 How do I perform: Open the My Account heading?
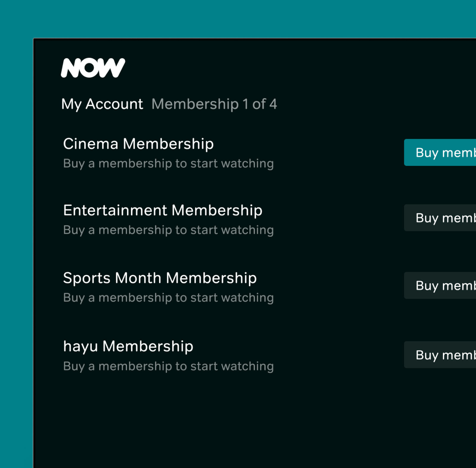pyautogui.click(x=102, y=104)
